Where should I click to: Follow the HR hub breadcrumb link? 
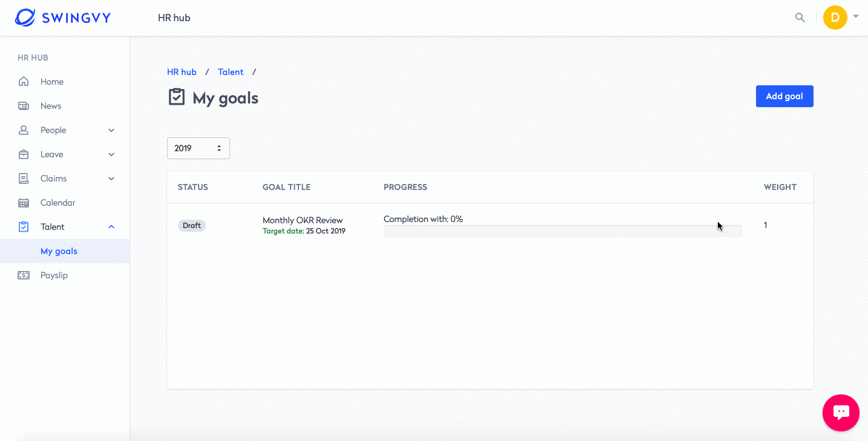click(x=182, y=72)
